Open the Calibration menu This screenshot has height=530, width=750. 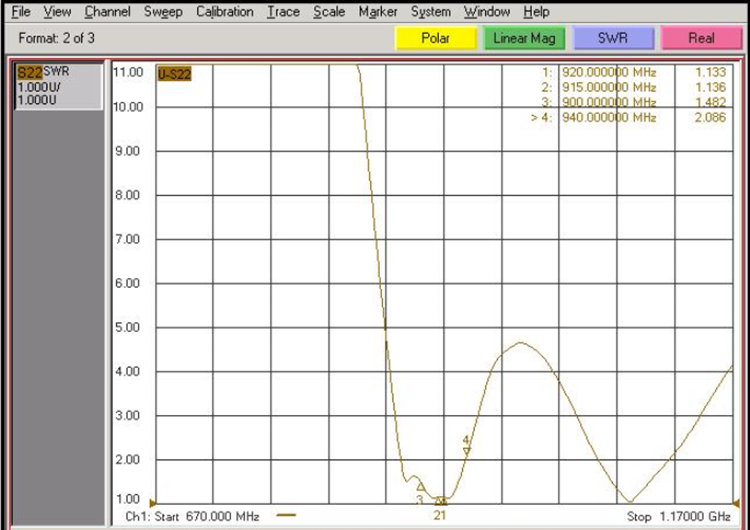pyautogui.click(x=225, y=12)
